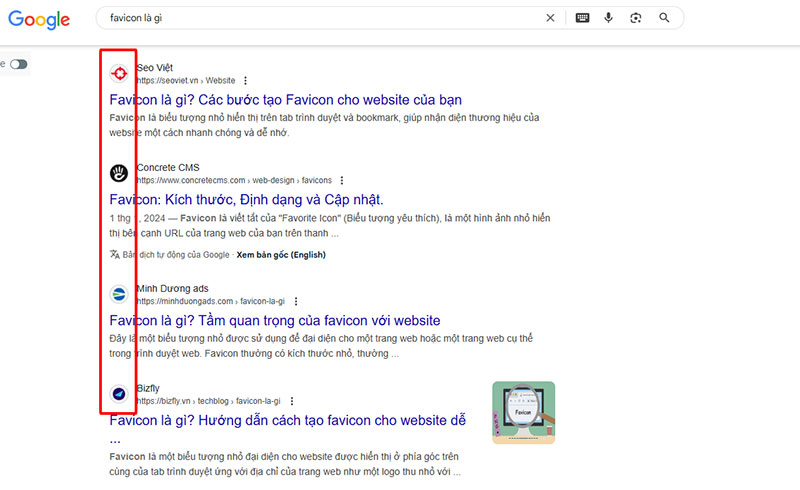Open the three-dot menu for Concrete CMS result
The height and width of the screenshot is (490, 800).
tap(342, 180)
